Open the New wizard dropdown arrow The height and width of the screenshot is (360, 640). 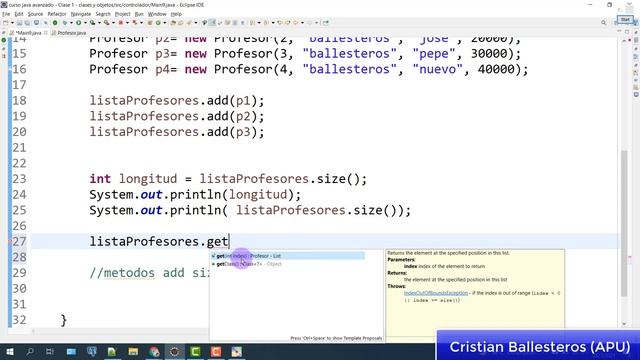tap(12, 23)
